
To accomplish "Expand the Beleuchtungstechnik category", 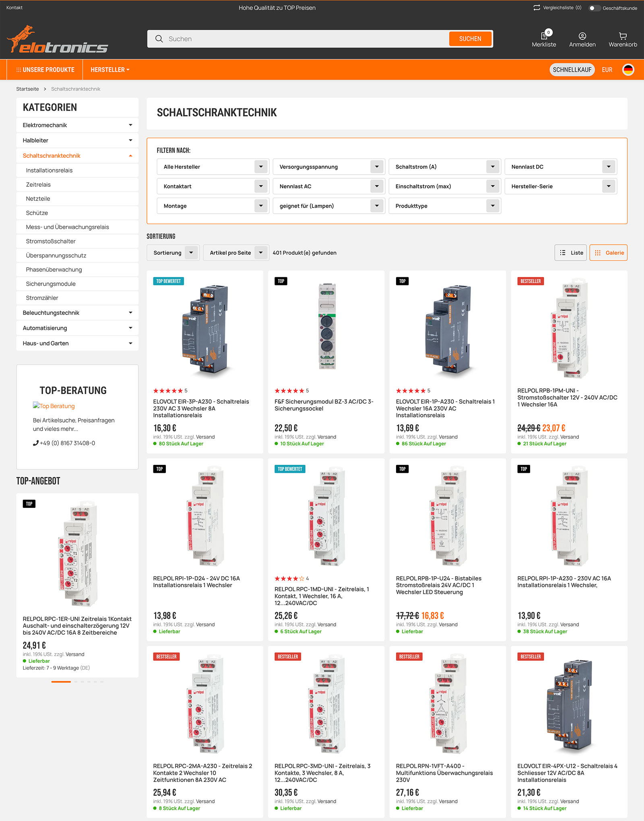I will point(77,313).
